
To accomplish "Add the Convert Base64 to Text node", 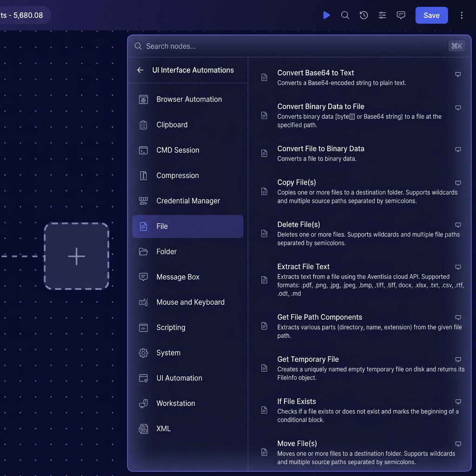I will click(360, 78).
